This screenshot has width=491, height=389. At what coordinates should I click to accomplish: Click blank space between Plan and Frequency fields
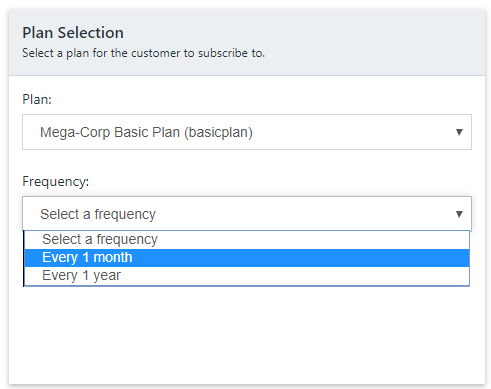click(x=247, y=162)
